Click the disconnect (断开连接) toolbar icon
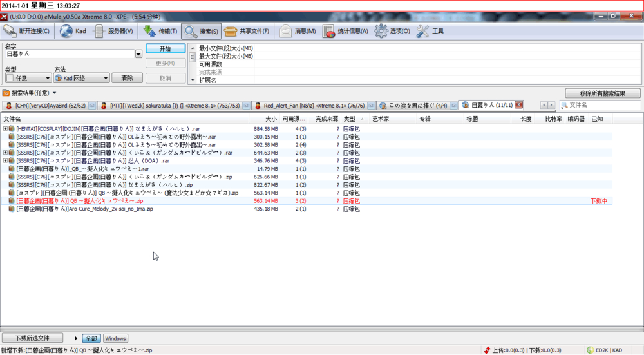Image resolution: width=644 pixels, height=355 pixels. [x=10, y=31]
